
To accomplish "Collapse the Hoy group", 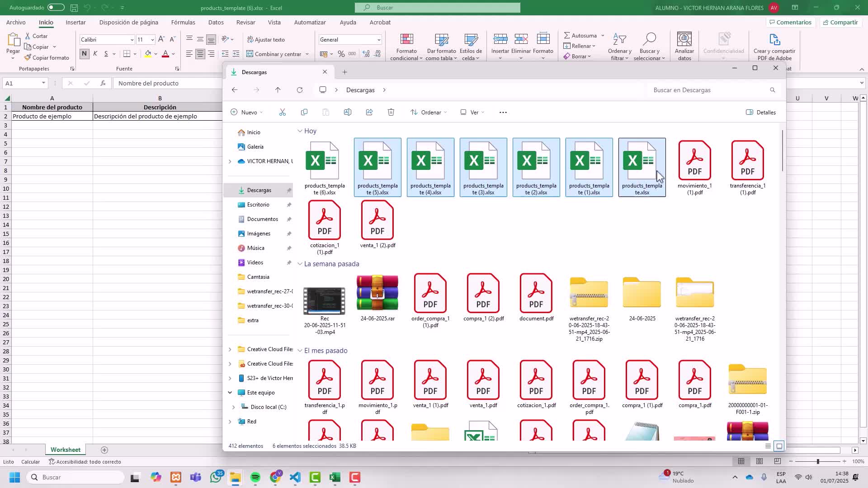I will [300, 131].
